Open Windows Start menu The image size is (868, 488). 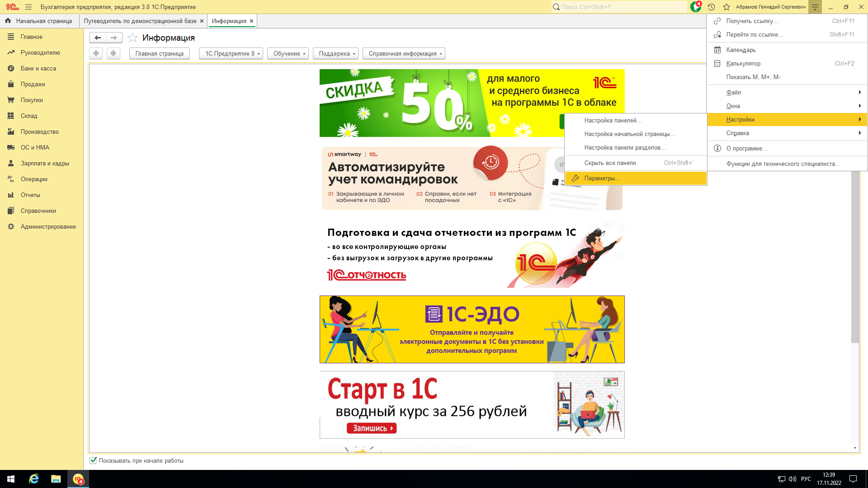11,479
